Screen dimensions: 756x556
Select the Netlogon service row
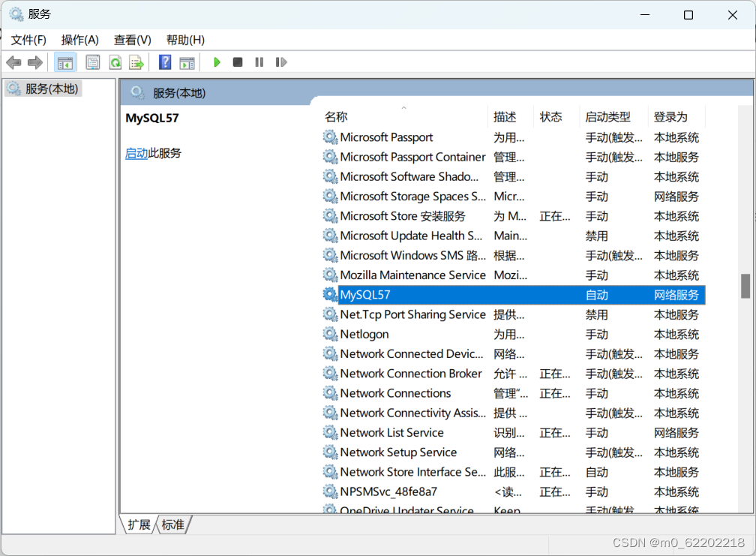(514, 334)
